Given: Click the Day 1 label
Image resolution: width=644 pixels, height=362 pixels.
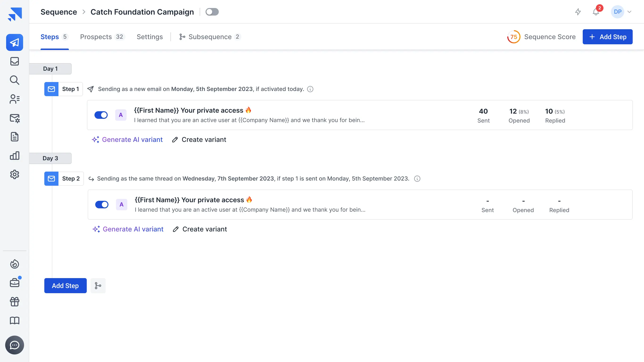Looking at the screenshot, I should click(50, 69).
